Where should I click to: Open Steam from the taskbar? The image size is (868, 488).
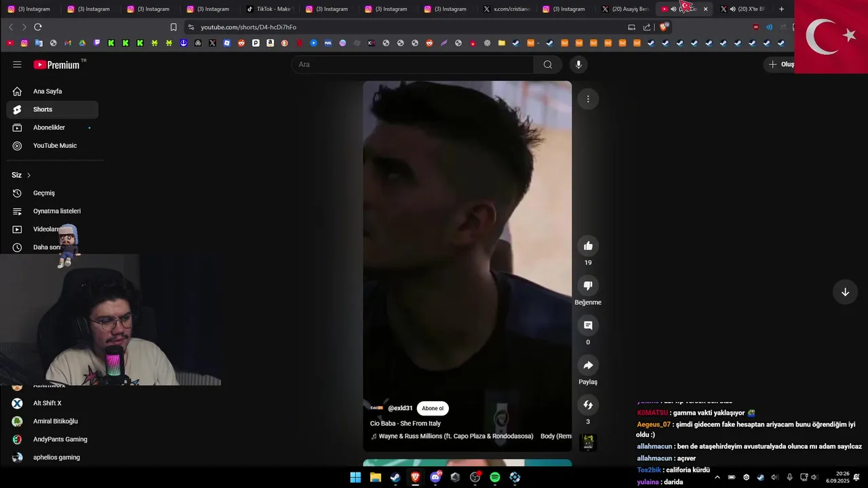[395, 477]
